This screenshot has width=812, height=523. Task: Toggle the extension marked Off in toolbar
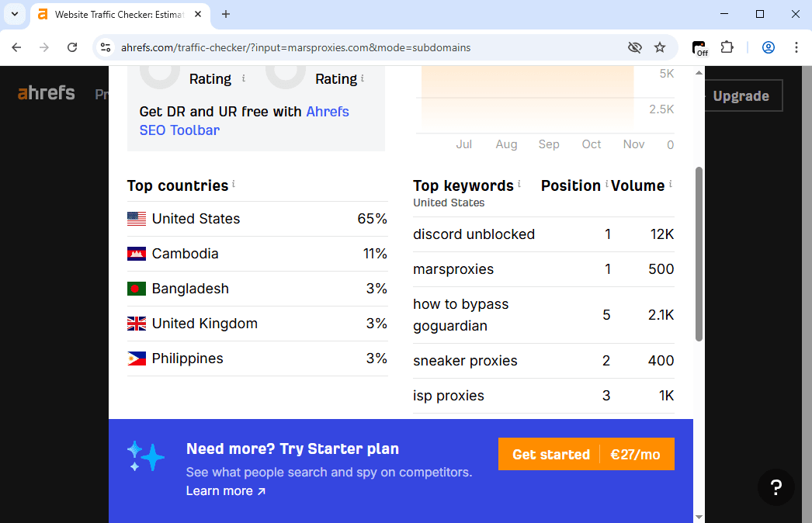pos(699,47)
